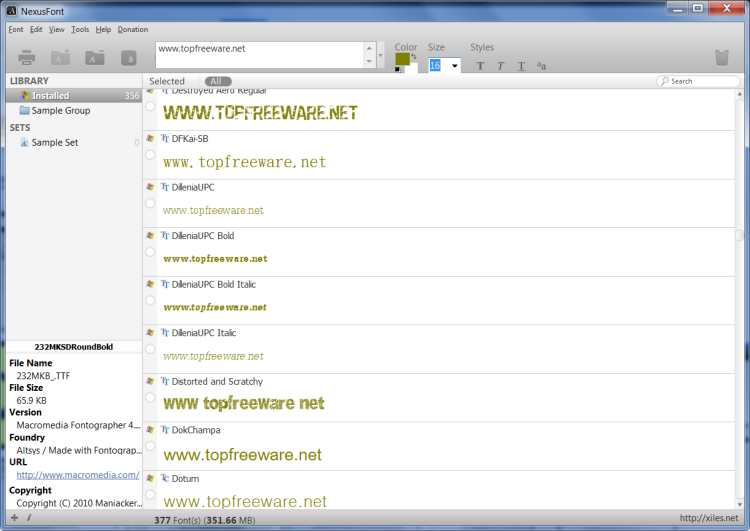Click the white background color swatch
750x531 pixels.
coord(413,67)
